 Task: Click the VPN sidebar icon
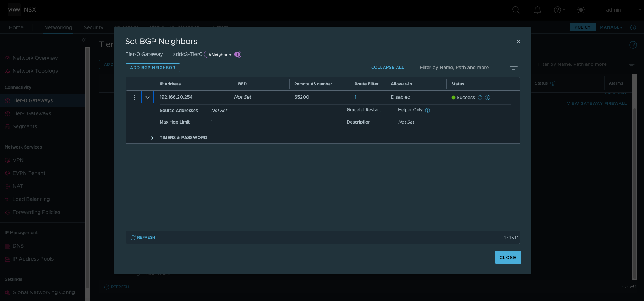click(x=8, y=160)
